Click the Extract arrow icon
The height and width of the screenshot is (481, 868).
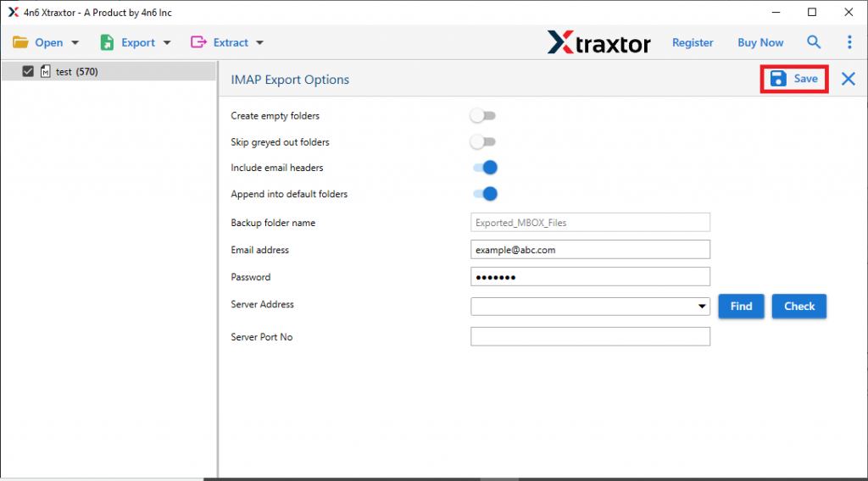199,42
